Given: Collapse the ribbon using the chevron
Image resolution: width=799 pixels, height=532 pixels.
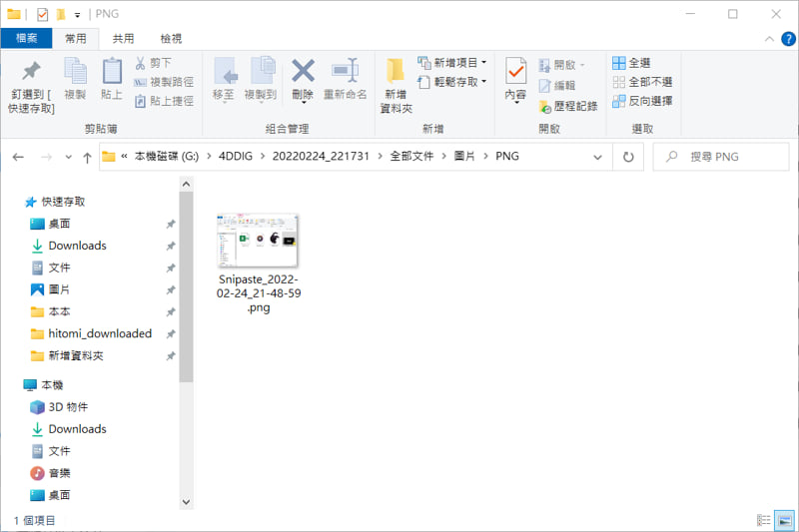Looking at the screenshot, I should pos(769,39).
